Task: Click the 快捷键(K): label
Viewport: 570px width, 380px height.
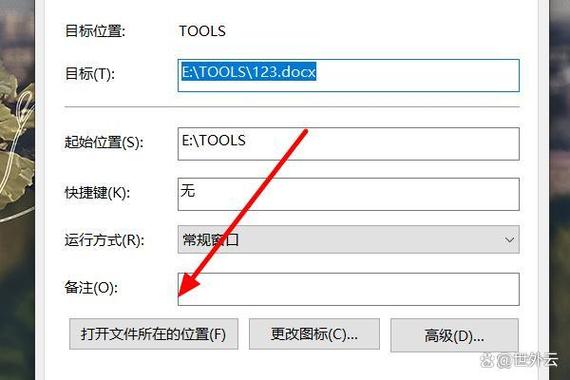Action: coord(97,193)
